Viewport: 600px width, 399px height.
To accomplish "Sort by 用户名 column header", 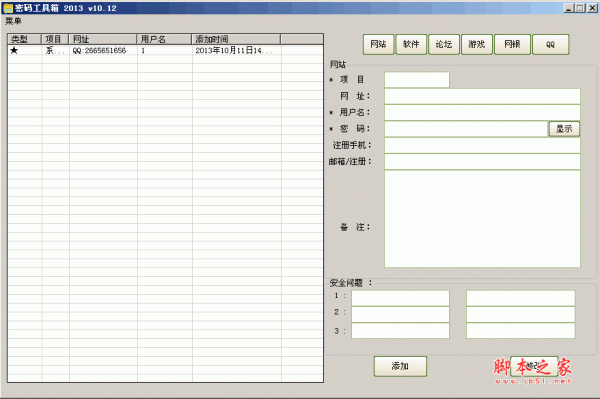I will pos(164,39).
